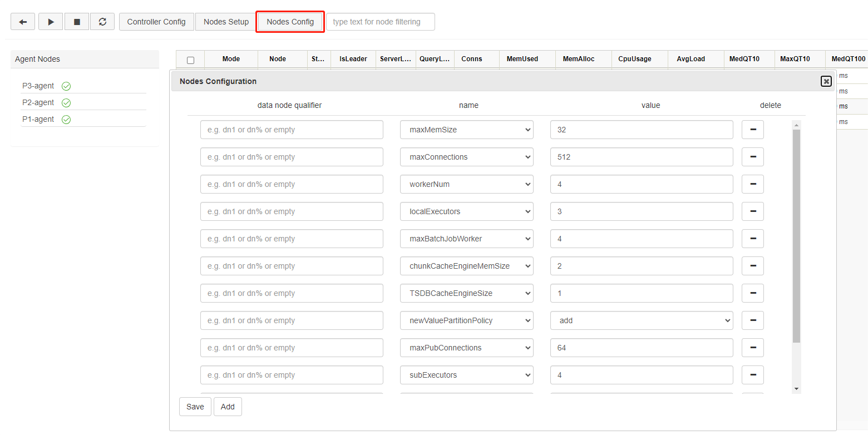This screenshot has width=868, height=435.
Task: Switch to Controller Config tab
Action: coord(156,22)
